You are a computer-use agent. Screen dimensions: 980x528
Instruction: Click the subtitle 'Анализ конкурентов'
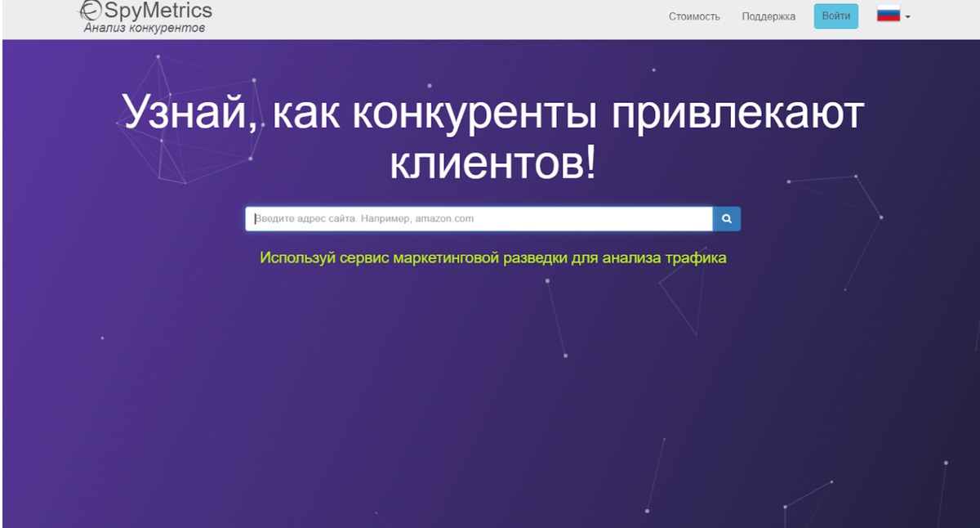coord(145,29)
